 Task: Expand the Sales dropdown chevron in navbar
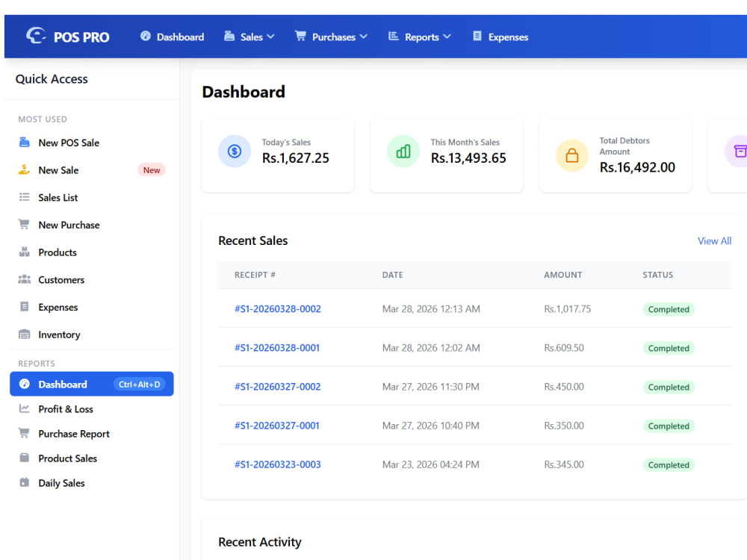(x=270, y=36)
